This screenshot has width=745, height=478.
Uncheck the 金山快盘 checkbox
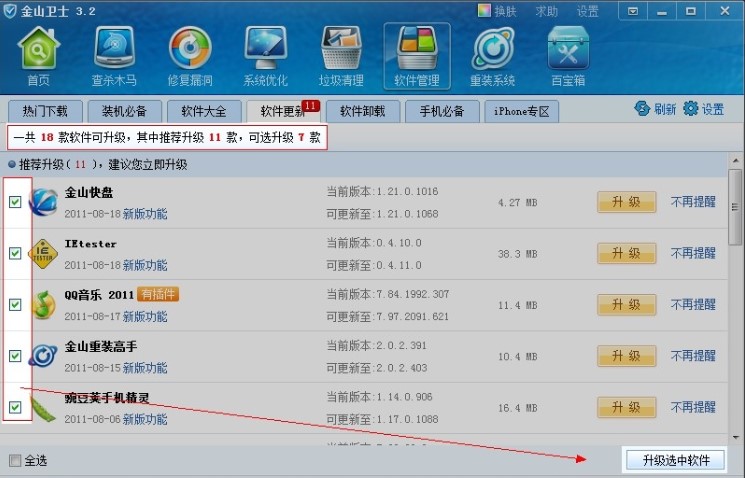[x=15, y=202]
